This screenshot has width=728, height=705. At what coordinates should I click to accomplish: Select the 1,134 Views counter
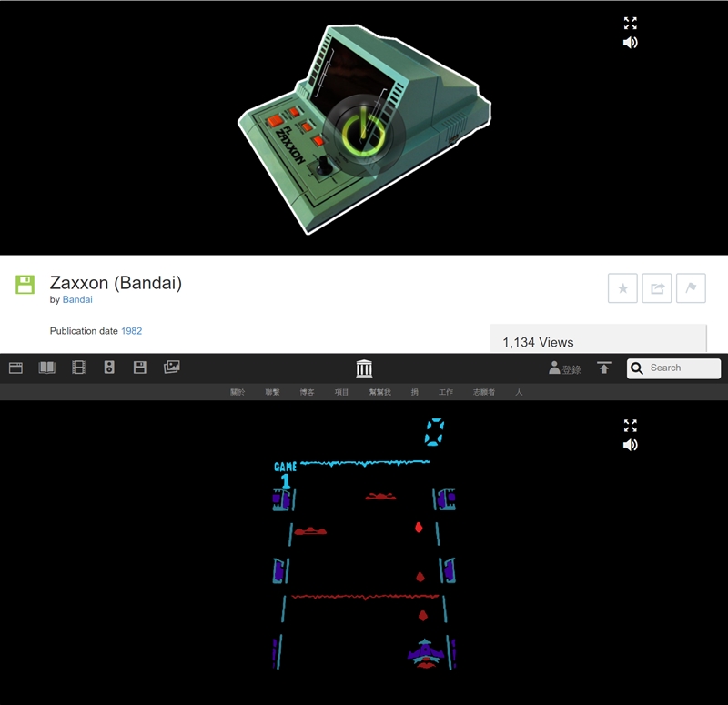coord(538,343)
